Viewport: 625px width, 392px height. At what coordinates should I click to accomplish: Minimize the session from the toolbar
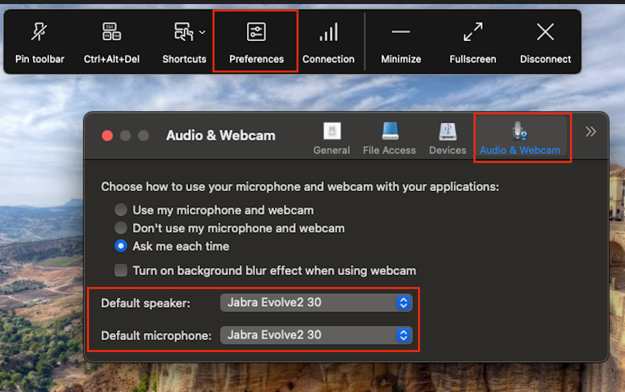pos(401,42)
